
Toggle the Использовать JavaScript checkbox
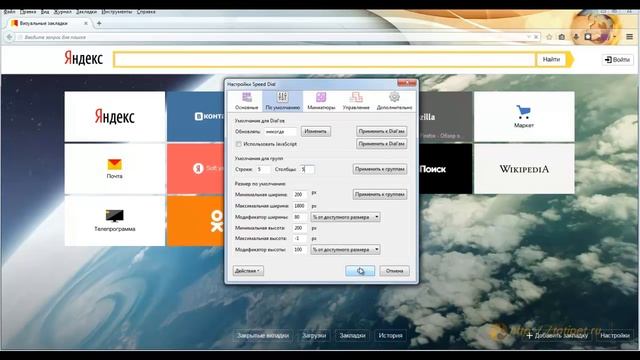(238, 144)
